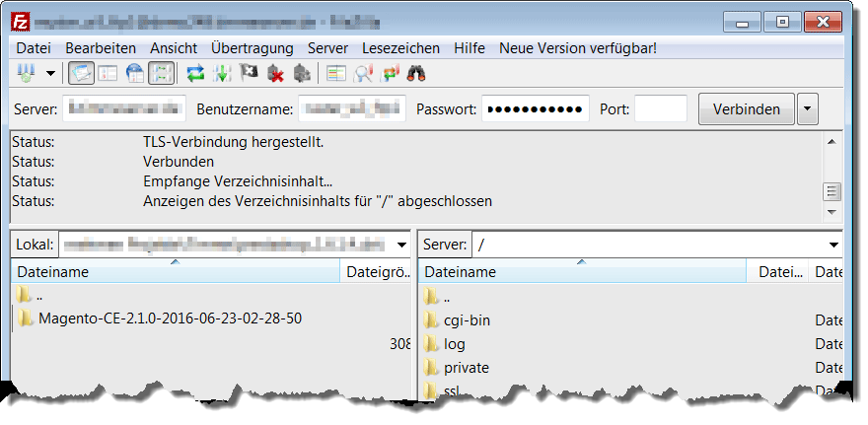Click status line Empfange Verzeichnisinhalt...
Viewport: 868px width, 425px height.
[x=238, y=181]
